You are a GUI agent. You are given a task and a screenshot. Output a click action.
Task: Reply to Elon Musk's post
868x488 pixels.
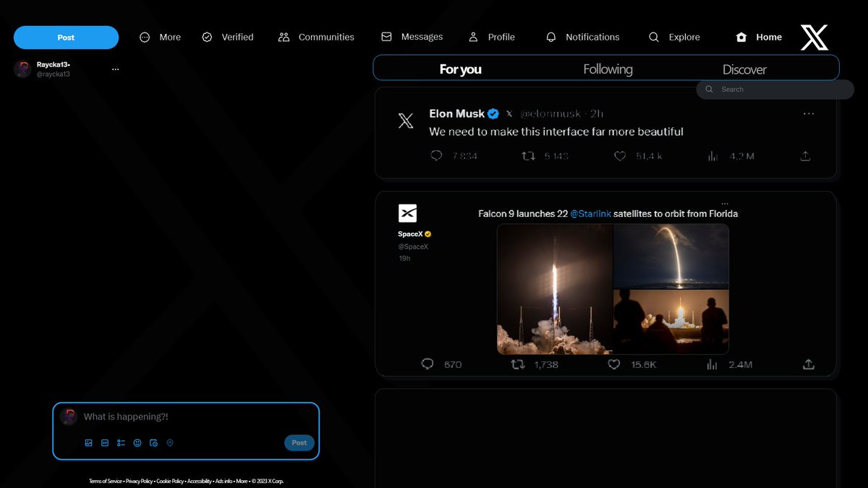pyautogui.click(x=436, y=155)
